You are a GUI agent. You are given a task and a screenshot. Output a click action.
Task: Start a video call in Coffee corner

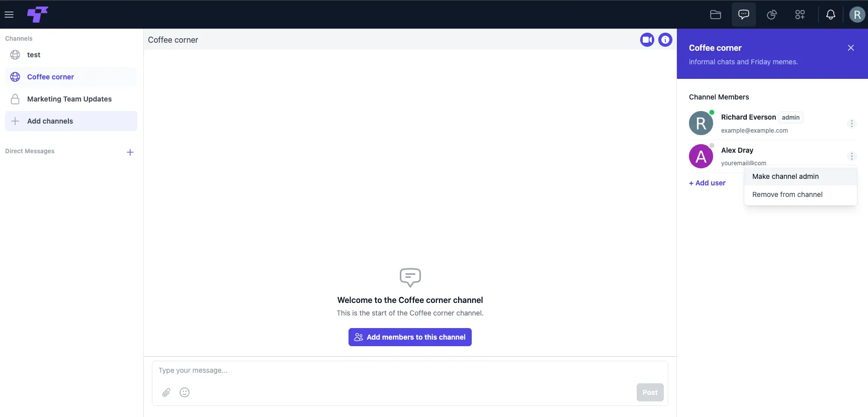(x=647, y=40)
